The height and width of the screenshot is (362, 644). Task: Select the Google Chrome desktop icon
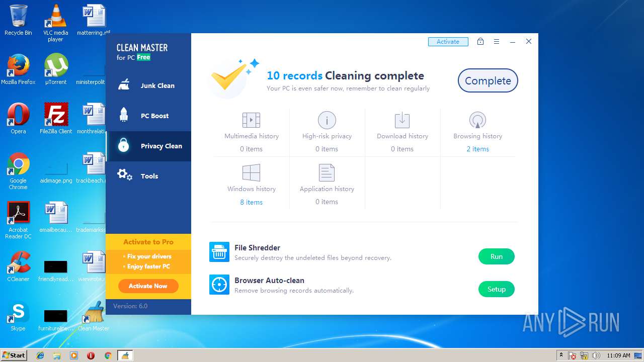(18, 171)
